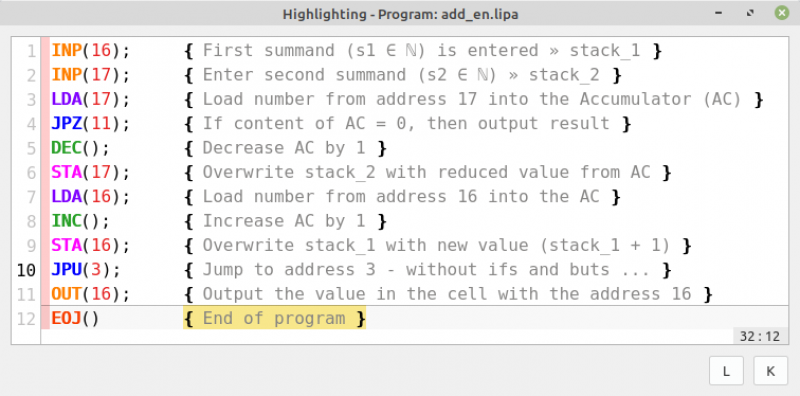Click the INC() instruction on line 8
This screenshot has height=396, width=800.
pyautogui.click(x=80, y=221)
